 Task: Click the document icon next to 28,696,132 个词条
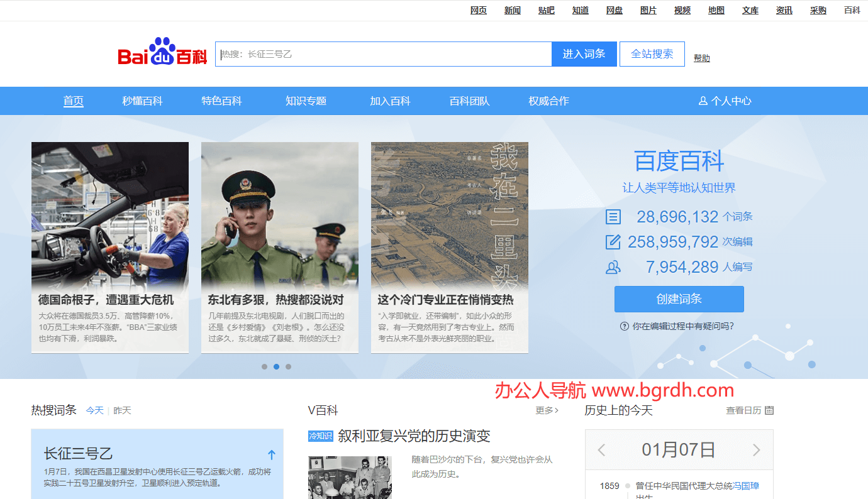point(613,216)
